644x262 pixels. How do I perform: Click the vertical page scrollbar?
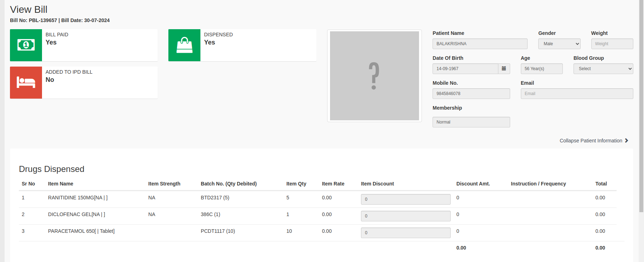pyautogui.click(x=641, y=107)
